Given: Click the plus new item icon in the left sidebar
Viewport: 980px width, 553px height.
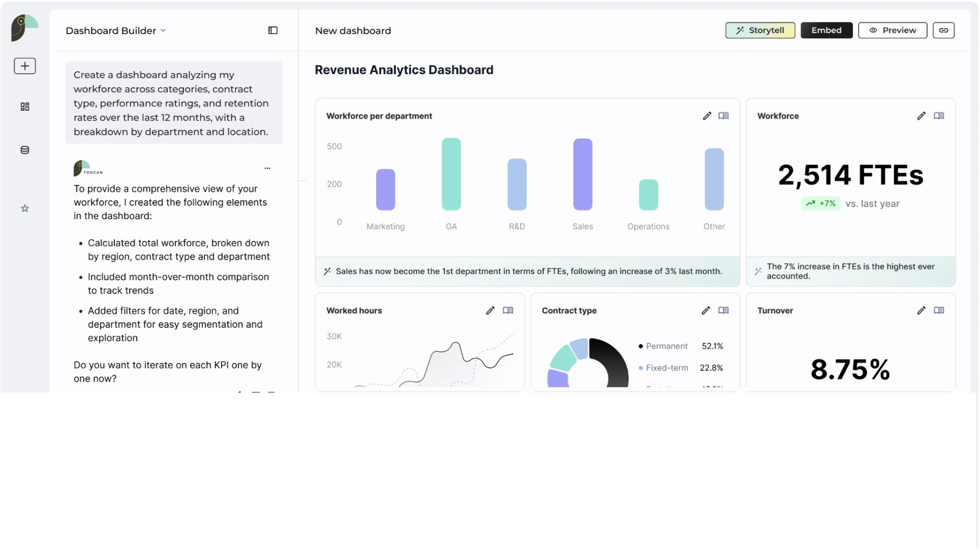Looking at the screenshot, I should pyautogui.click(x=24, y=66).
